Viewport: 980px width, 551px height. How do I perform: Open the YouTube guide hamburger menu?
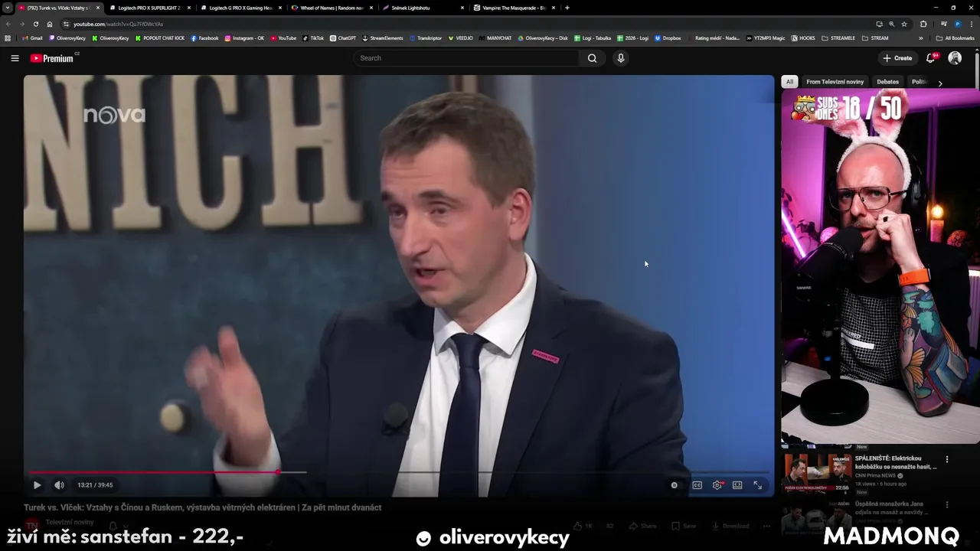point(15,58)
